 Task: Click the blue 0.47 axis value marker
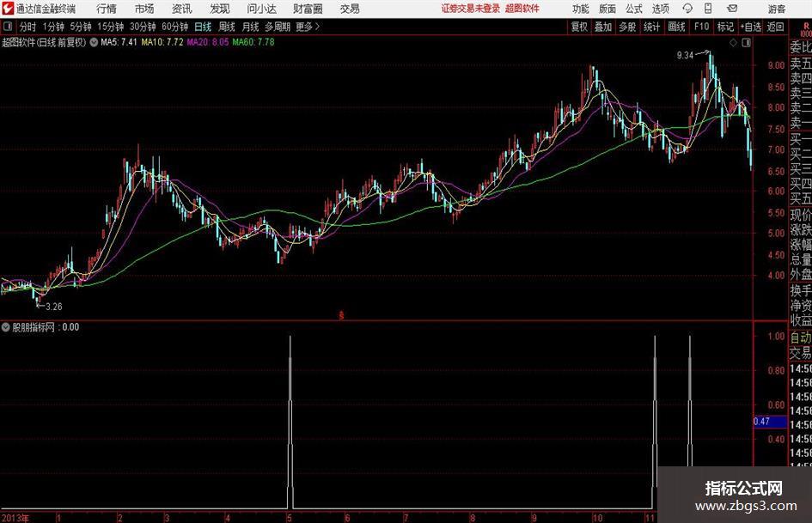(x=770, y=422)
